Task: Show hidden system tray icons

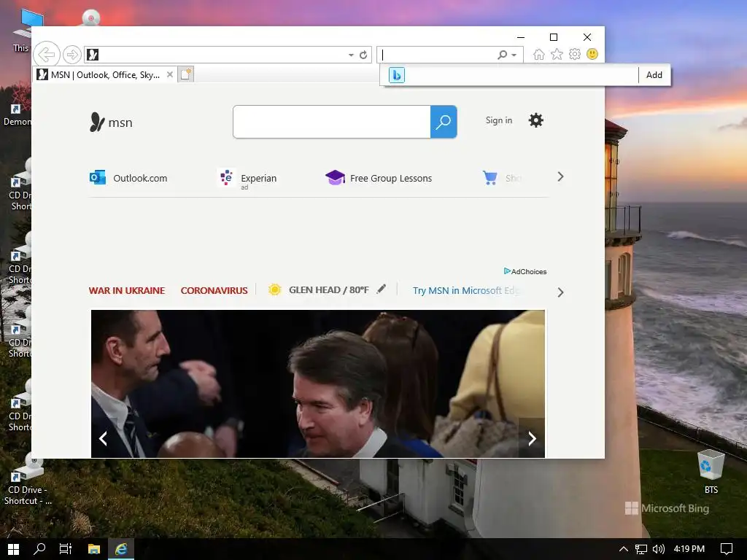Action: pos(623,549)
